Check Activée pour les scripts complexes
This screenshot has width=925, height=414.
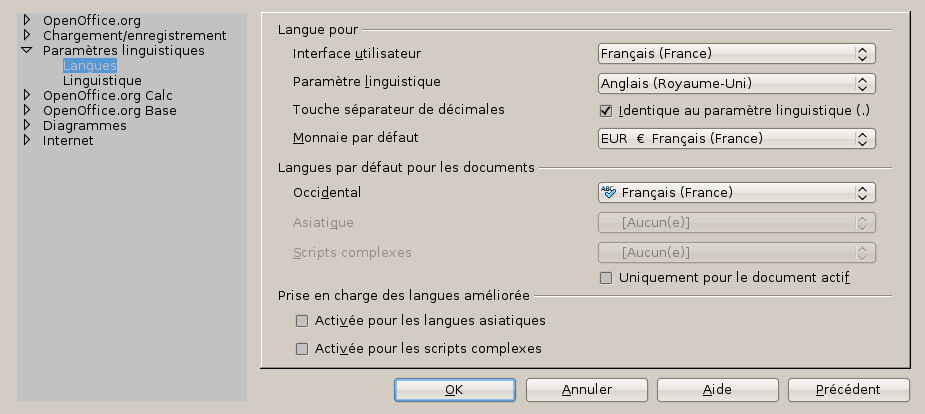[303, 349]
